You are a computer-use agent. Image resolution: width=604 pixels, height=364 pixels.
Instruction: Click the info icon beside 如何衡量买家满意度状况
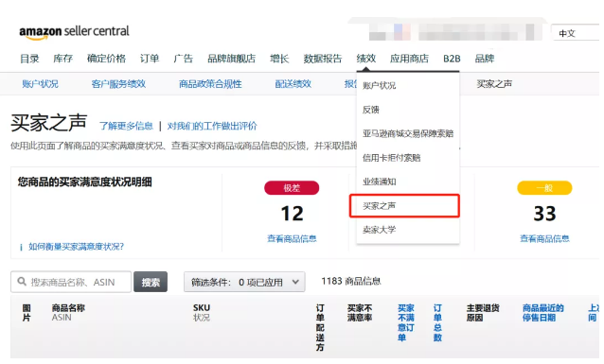(x=21, y=247)
